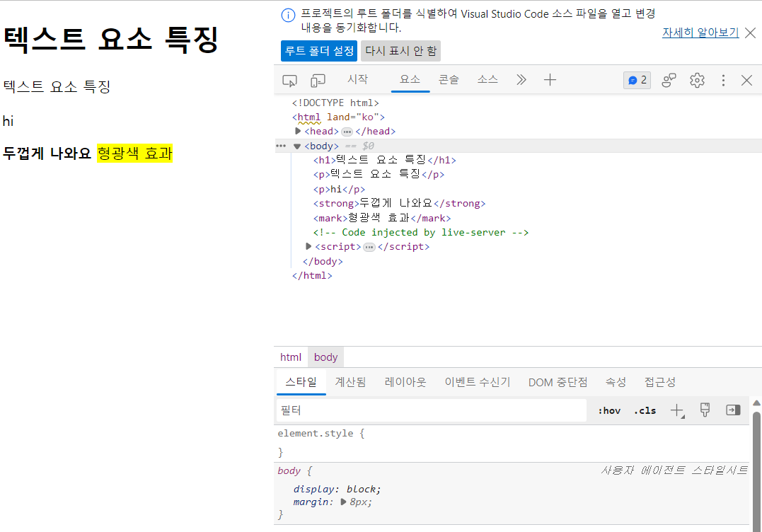Click the plus icon to add a tool tab
Screen dimensions: 762x532
coord(550,80)
